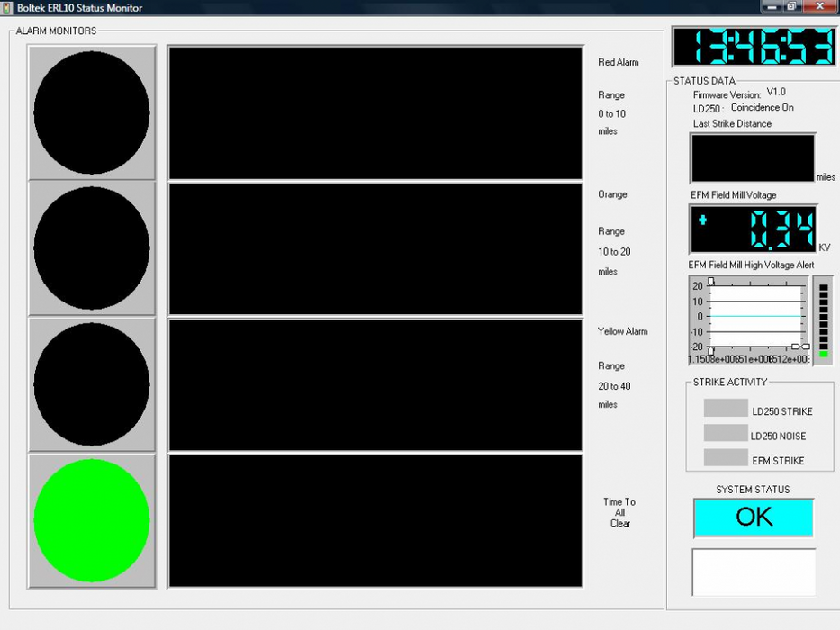Click the yellow alarm indicator light
The image size is (840, 630).
(92, 384)
